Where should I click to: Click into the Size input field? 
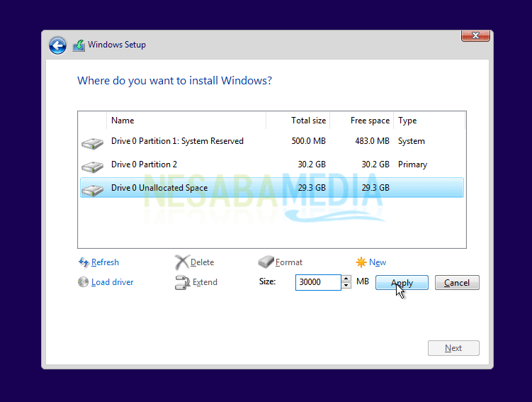point(318,282)
